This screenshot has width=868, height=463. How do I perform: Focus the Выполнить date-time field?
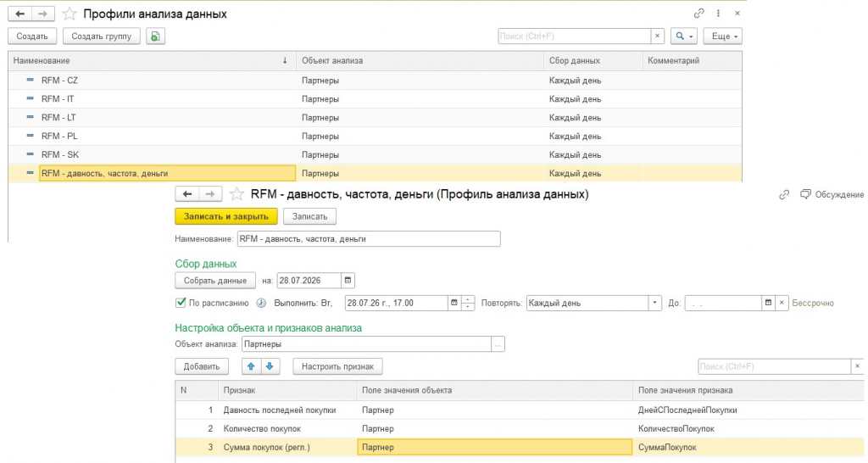point(396,303)
